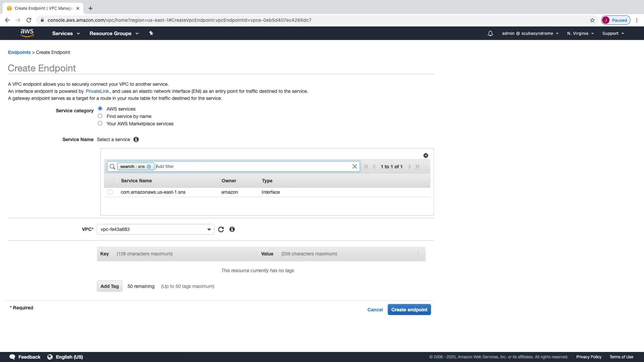Open the Services menu
The width and height of the screenshot is (644, 362).
pyautogui.click(x=66, y=34)
